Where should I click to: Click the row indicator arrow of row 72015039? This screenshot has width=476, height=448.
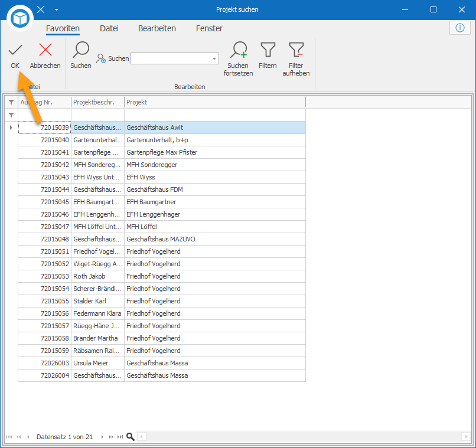tap(11, 127)
